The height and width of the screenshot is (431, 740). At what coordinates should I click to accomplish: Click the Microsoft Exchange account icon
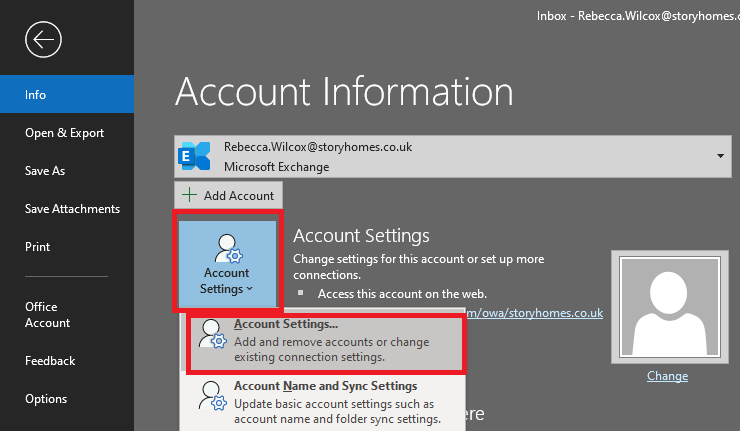tap(194, 156)
